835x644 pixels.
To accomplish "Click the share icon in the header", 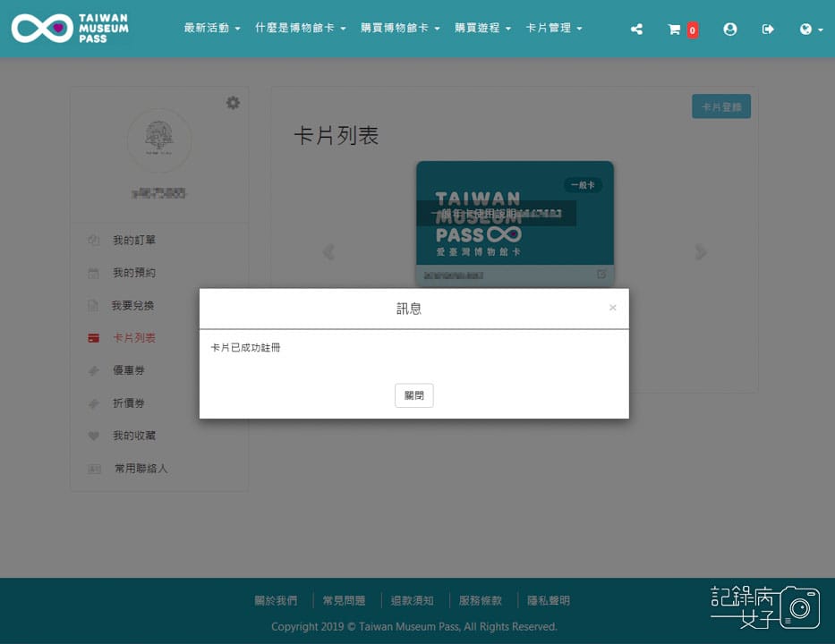I will click(x=636, y=29).
